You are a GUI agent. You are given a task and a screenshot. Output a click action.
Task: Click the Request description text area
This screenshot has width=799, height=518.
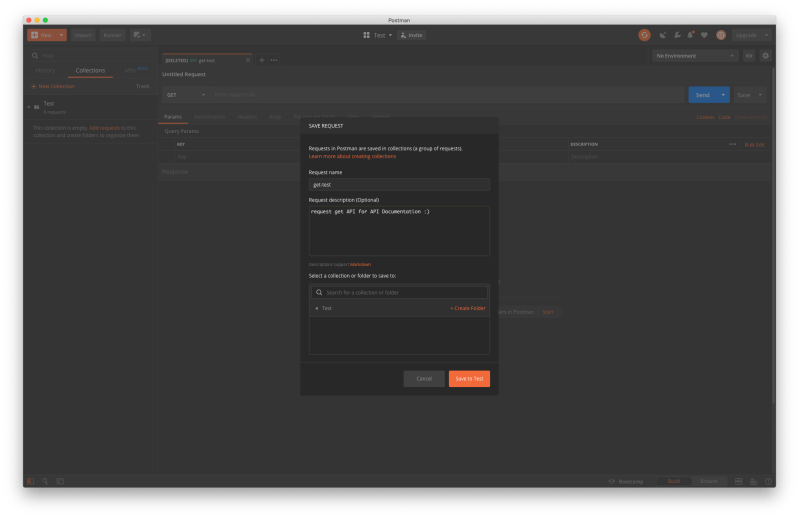click(x=399, y=231)
